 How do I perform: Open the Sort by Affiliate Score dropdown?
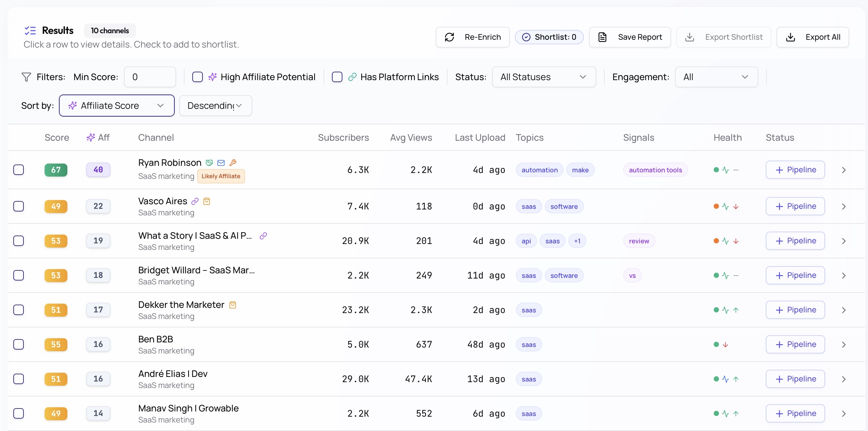(x=117, y=106)
